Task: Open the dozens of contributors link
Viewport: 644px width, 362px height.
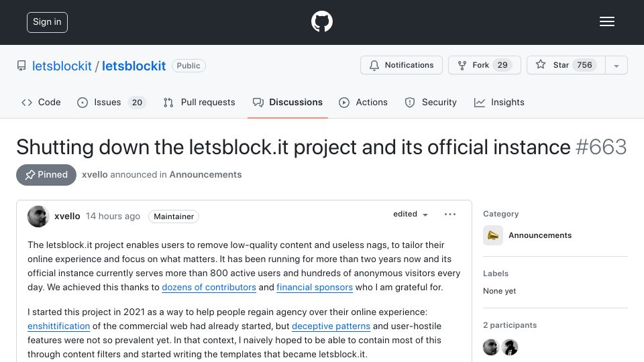Action: [209, 288]
